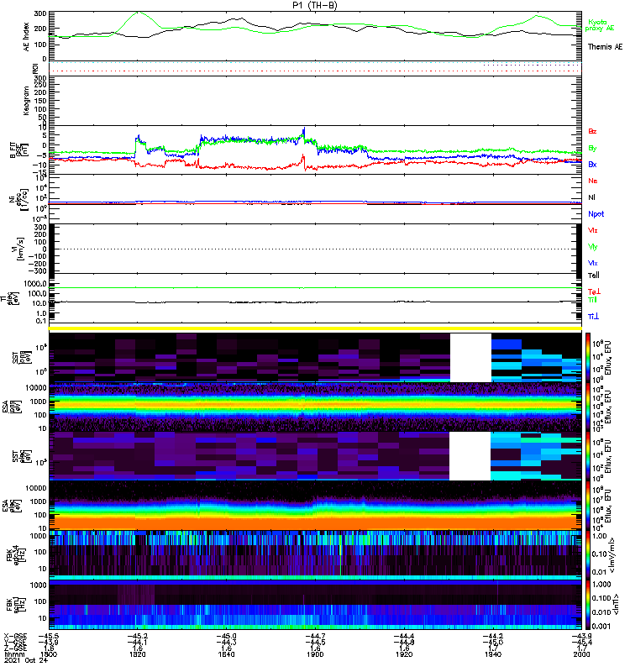Click the 'X-GSE' row label

15,636
